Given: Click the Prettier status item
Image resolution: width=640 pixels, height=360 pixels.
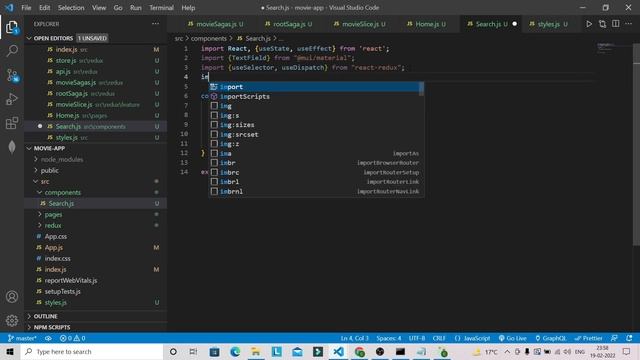Looking at the screenshot, I should [588, 338].
